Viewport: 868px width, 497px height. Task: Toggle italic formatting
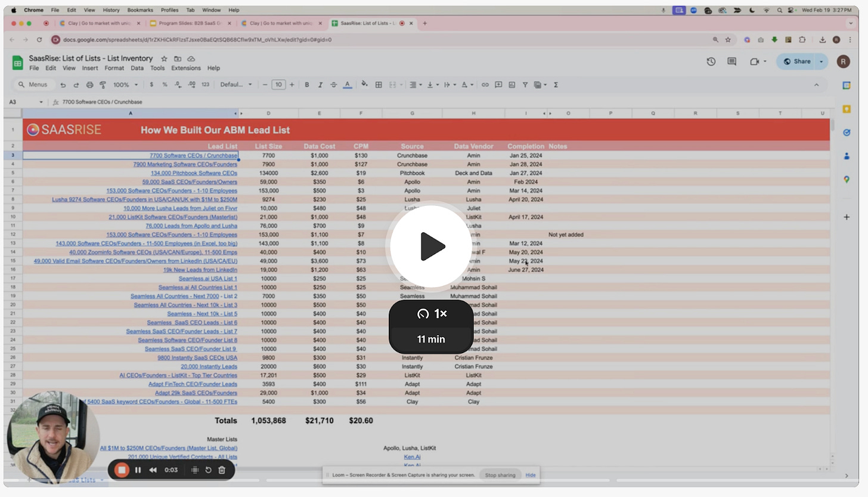click(320, 85)
